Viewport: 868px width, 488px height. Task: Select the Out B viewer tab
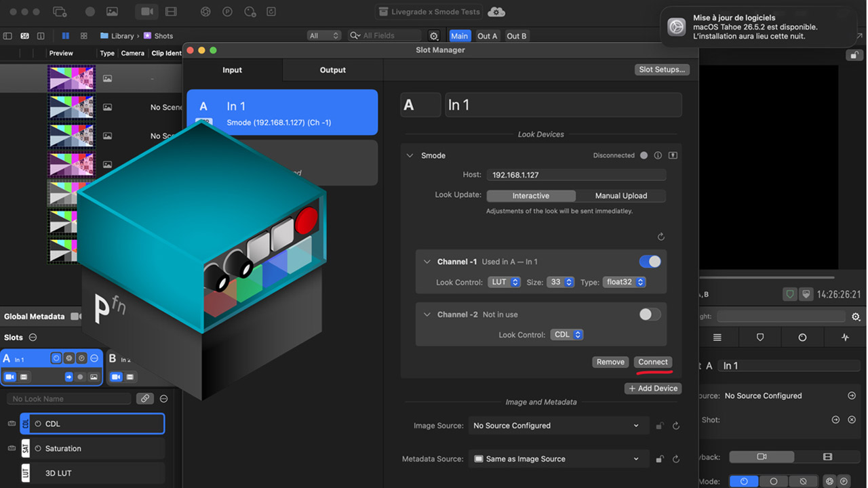pos(516,36)
